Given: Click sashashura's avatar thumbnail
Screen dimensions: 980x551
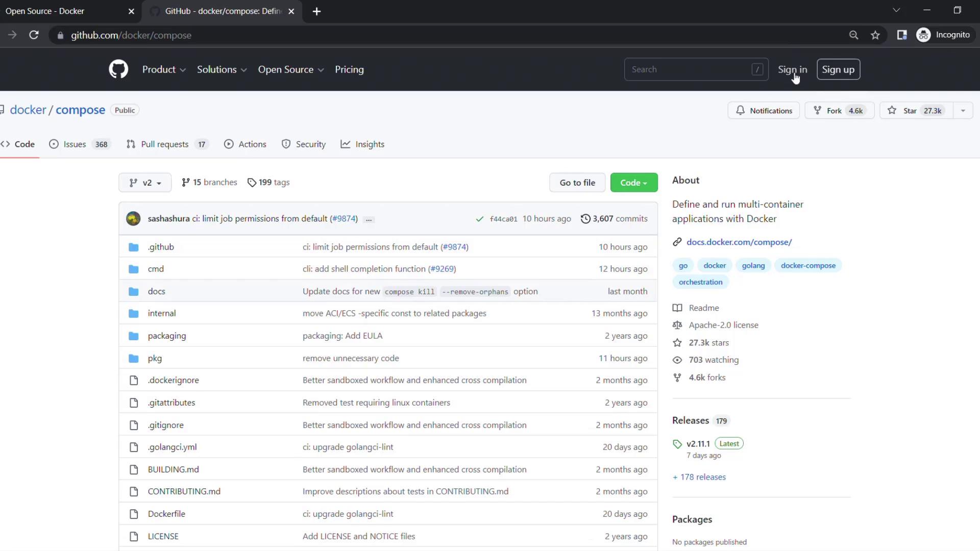Looking at the screenshot, I should point(133,219).
